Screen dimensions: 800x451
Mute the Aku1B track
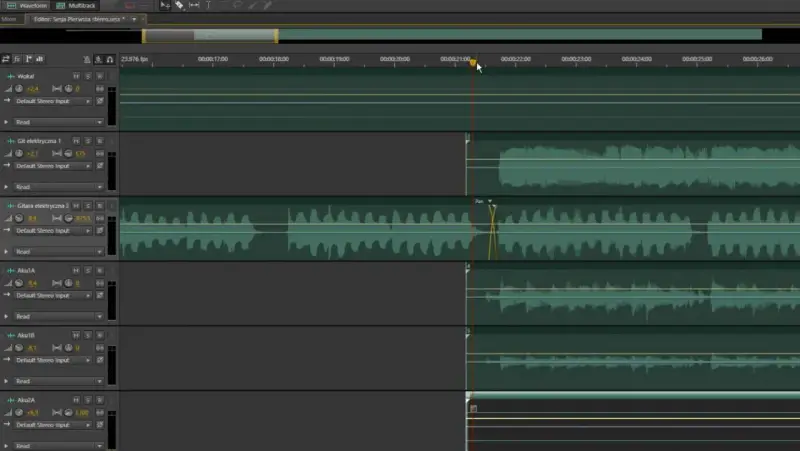tap(76, 335)
